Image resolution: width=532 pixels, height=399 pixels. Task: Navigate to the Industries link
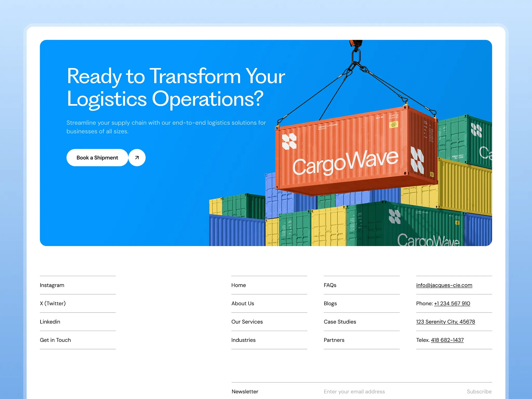tap(243, 340)
